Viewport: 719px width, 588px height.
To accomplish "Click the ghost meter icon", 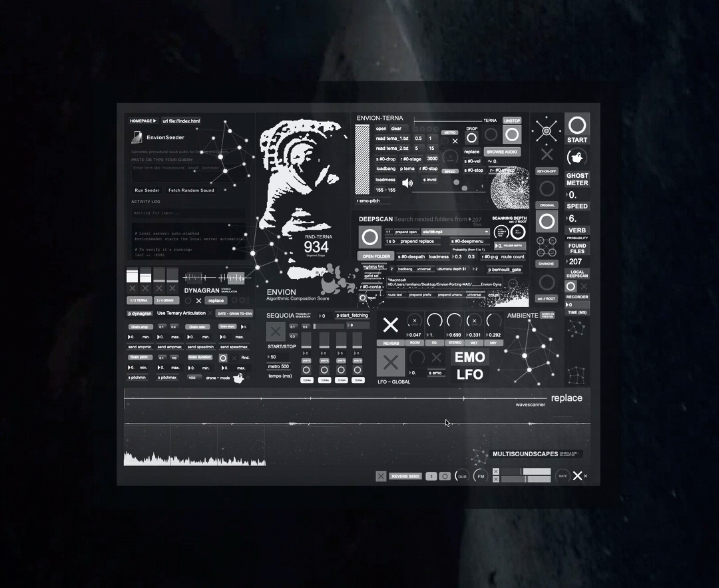I will [577, 158].
